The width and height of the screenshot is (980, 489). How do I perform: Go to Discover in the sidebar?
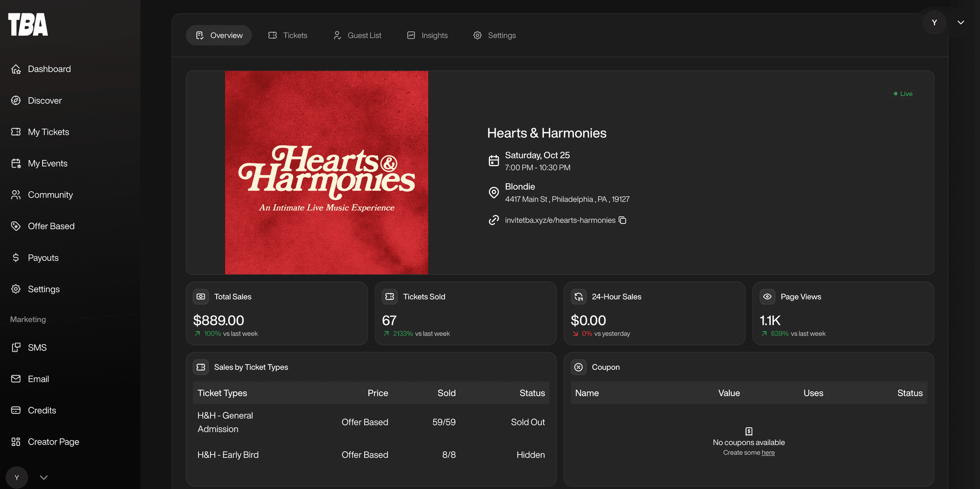[36, 100]
